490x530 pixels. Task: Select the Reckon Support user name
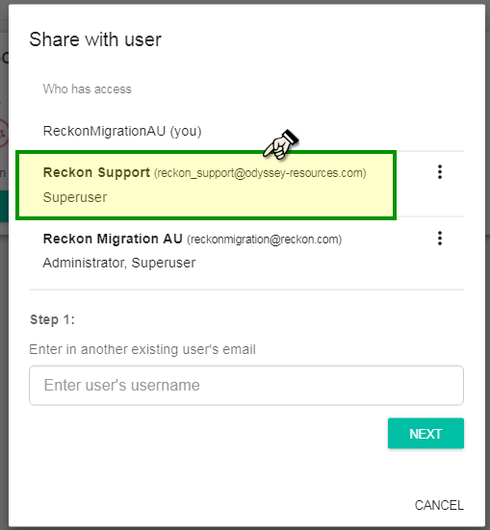(96, 172)
